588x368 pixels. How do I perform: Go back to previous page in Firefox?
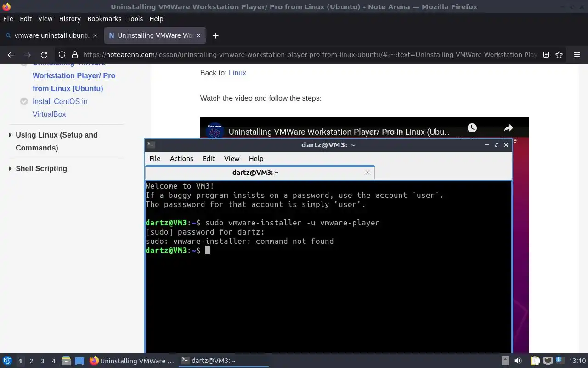pos(11,55)
